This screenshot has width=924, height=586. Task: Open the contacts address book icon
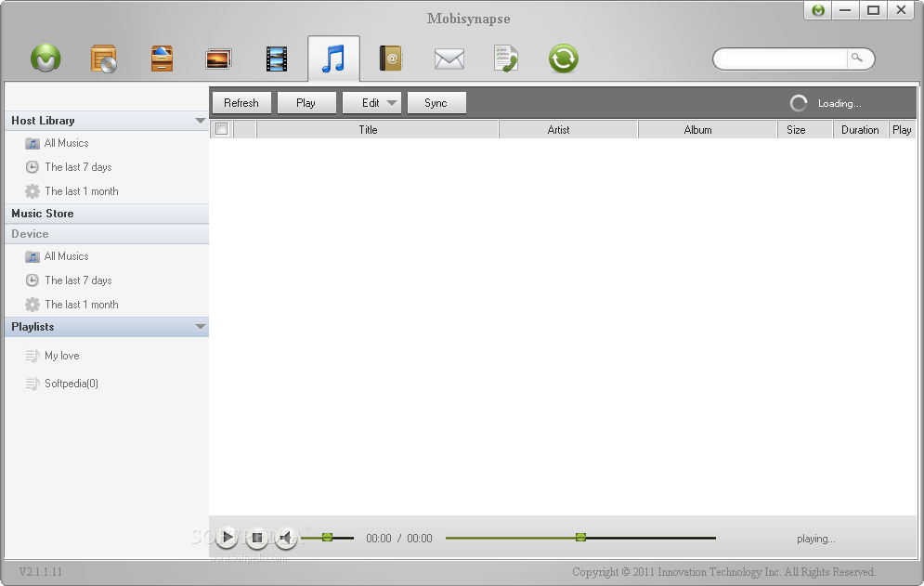(390, 59)
